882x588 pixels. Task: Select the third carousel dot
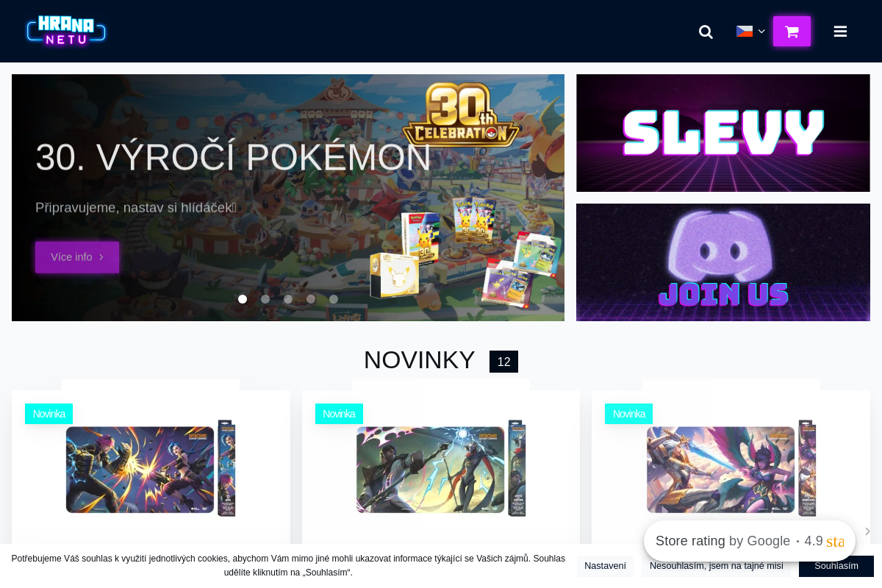point(288,299)
